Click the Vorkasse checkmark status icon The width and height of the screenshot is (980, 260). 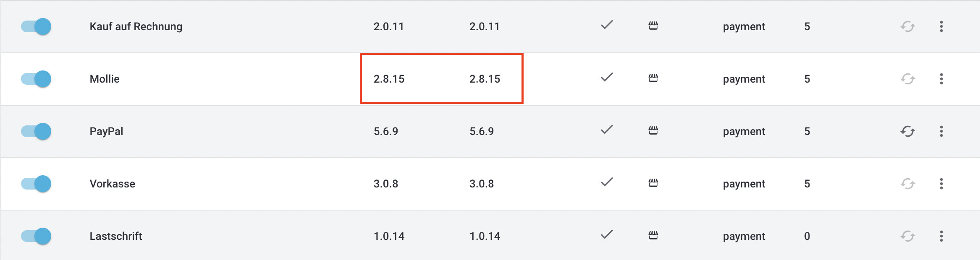[x=607, y=182]
